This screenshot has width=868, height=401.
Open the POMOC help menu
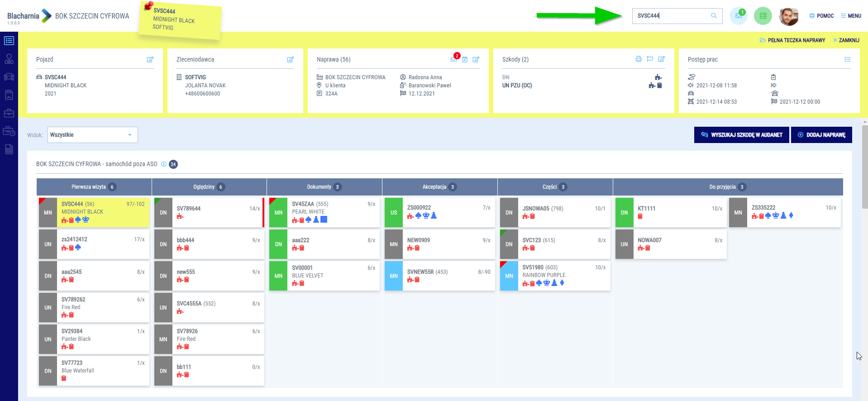pos(821,16)
